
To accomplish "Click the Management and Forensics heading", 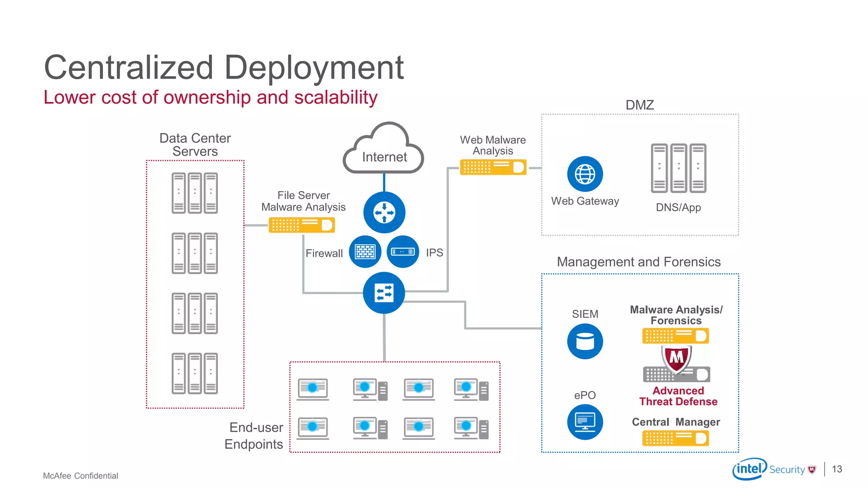I will (x=639, y=262).
